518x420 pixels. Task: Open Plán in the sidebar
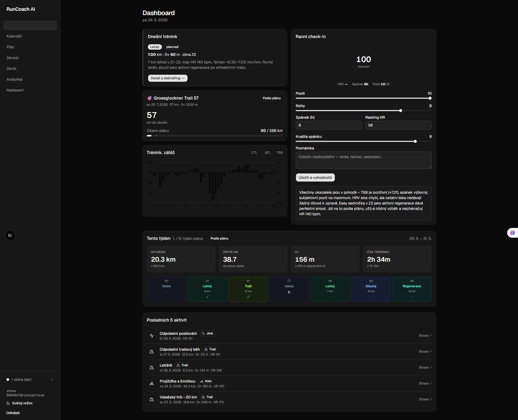click(x=30, y=47)
